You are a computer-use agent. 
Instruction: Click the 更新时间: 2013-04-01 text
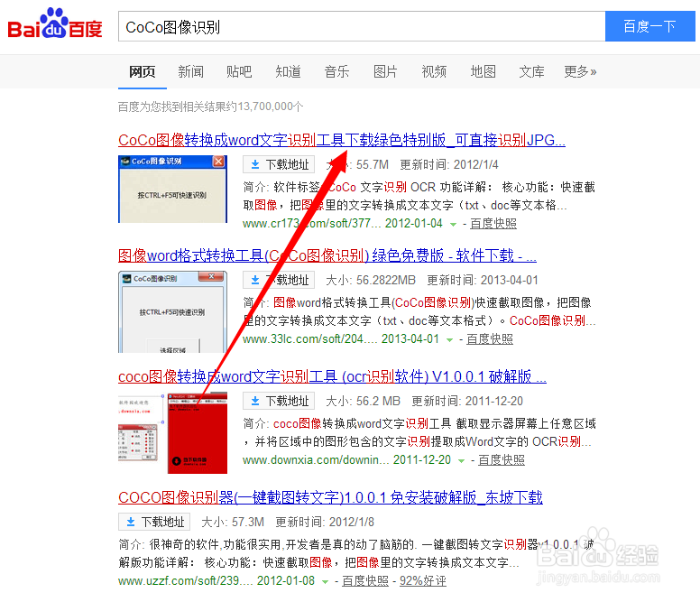point(483,281)
